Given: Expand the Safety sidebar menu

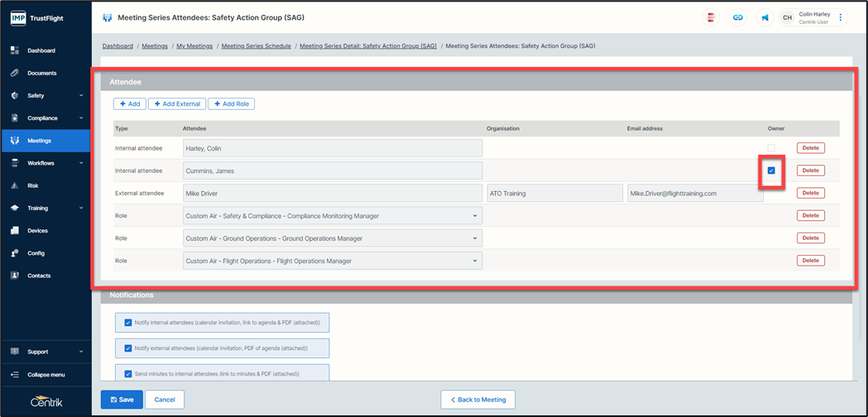Looking at the screenshot, I should click(x=46, y=96).
